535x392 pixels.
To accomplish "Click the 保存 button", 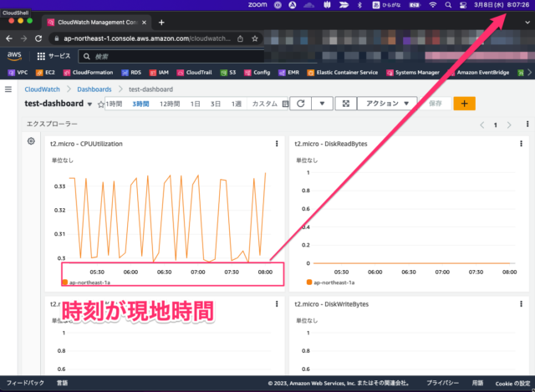I will coord(436,104).
